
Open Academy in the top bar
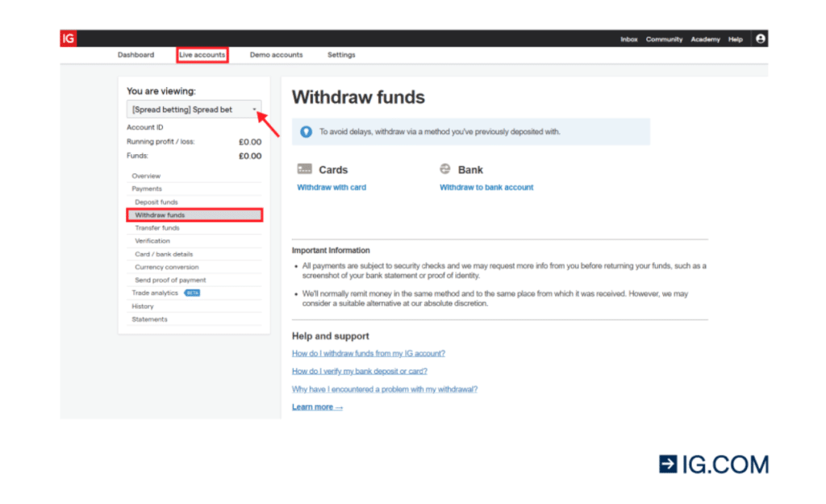[705, 40]
